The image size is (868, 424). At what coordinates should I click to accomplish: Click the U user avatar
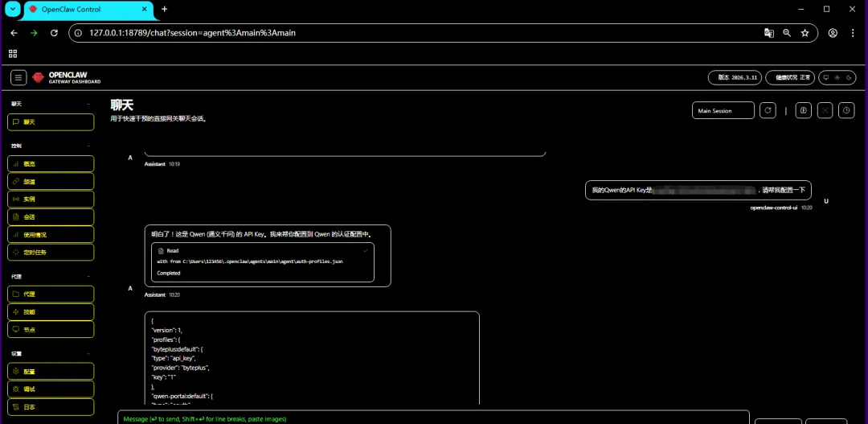tap(826, 201)
